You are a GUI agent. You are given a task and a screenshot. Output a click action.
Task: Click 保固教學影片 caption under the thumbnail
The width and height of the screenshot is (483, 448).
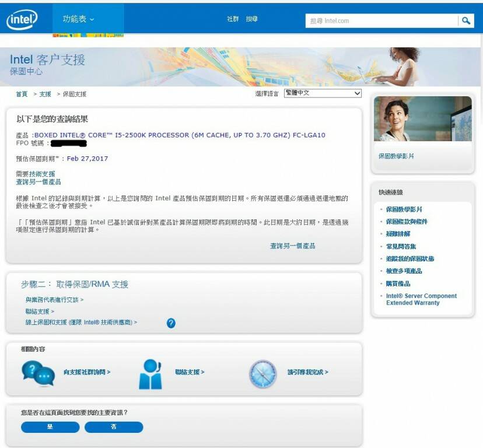tap(396, 156)
